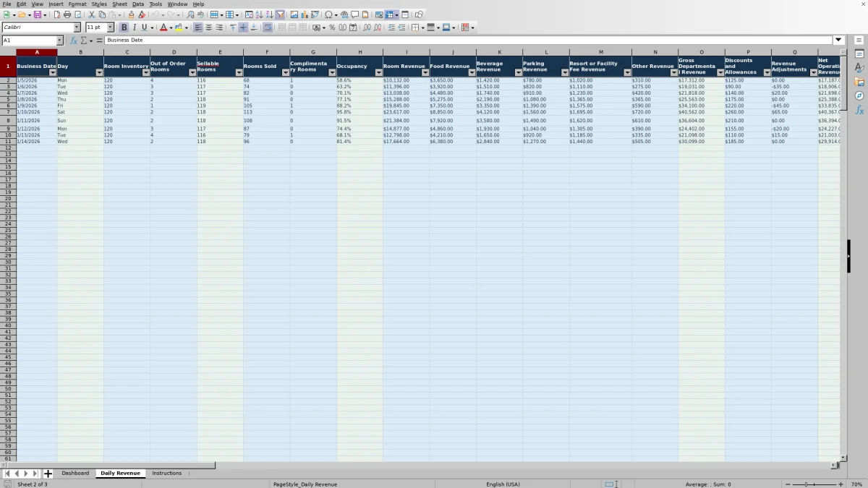
Task: Toggle print preview icon
Action: [77, 14]
